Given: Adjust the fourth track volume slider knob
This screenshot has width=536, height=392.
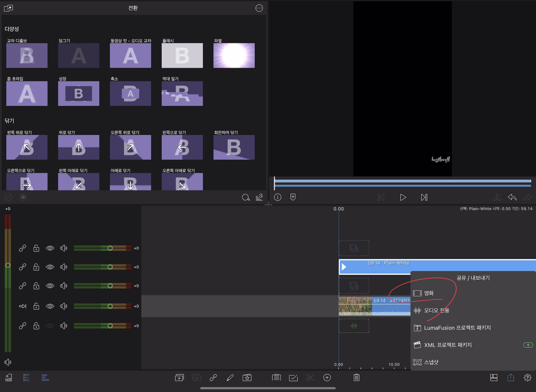Looking at the screenshot, I should pyautogui.click(x=110, y=306).
